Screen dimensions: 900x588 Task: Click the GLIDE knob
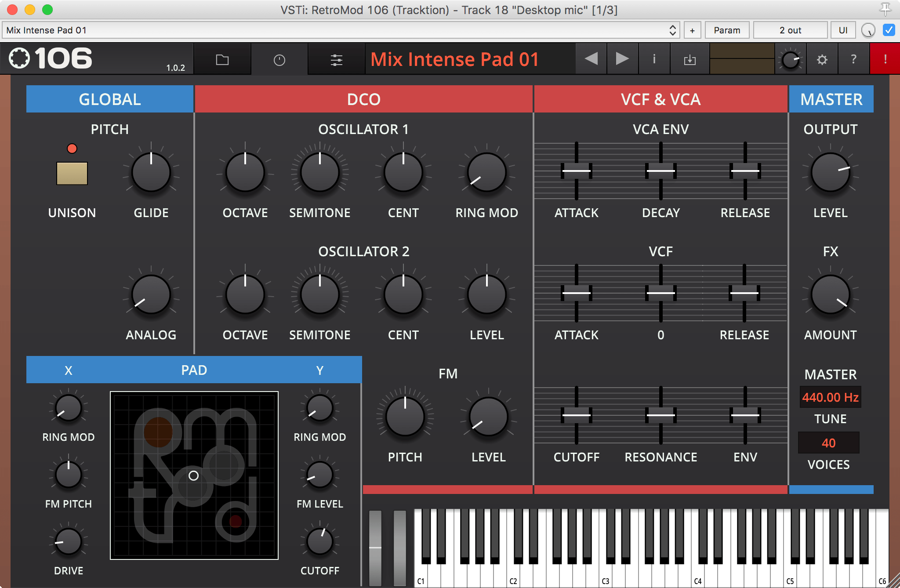click(x=151, y=172)
